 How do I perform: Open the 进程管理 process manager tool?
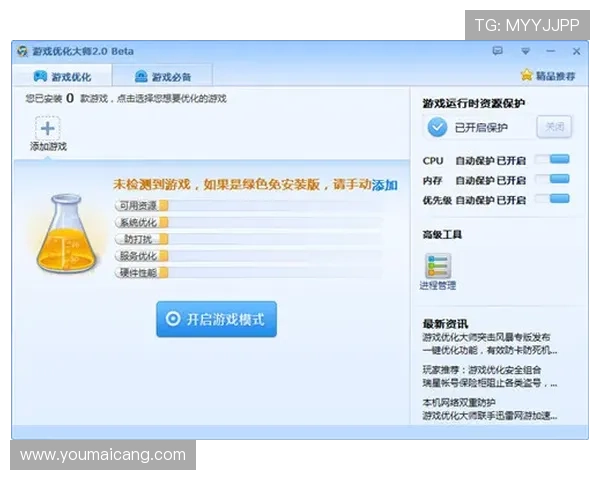click(x=438, y=272)
